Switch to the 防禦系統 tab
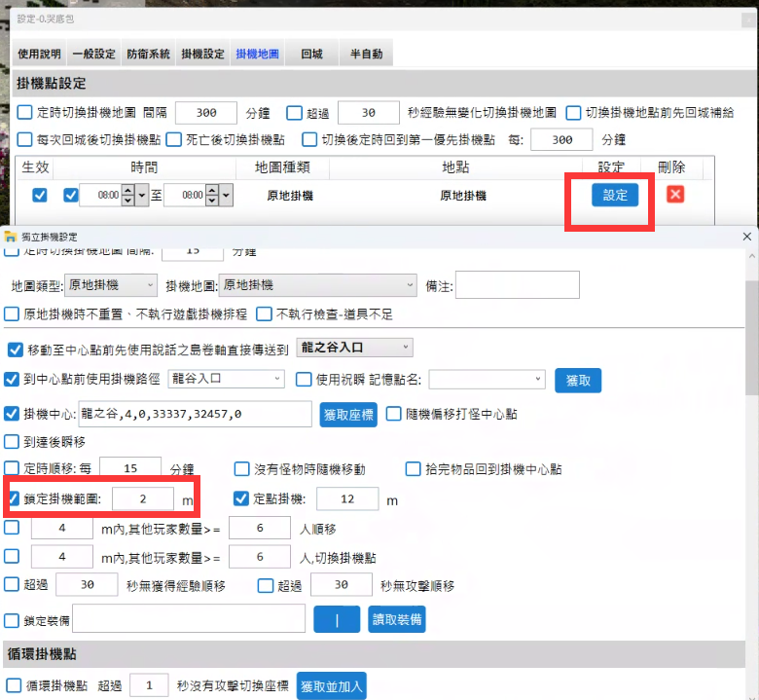759x700 pixels. pos(148,54)
